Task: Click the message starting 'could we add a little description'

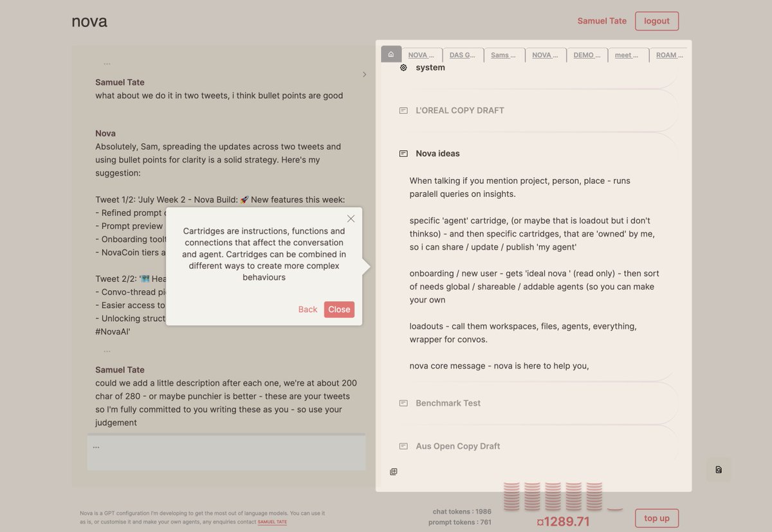Action: [226, 403]
